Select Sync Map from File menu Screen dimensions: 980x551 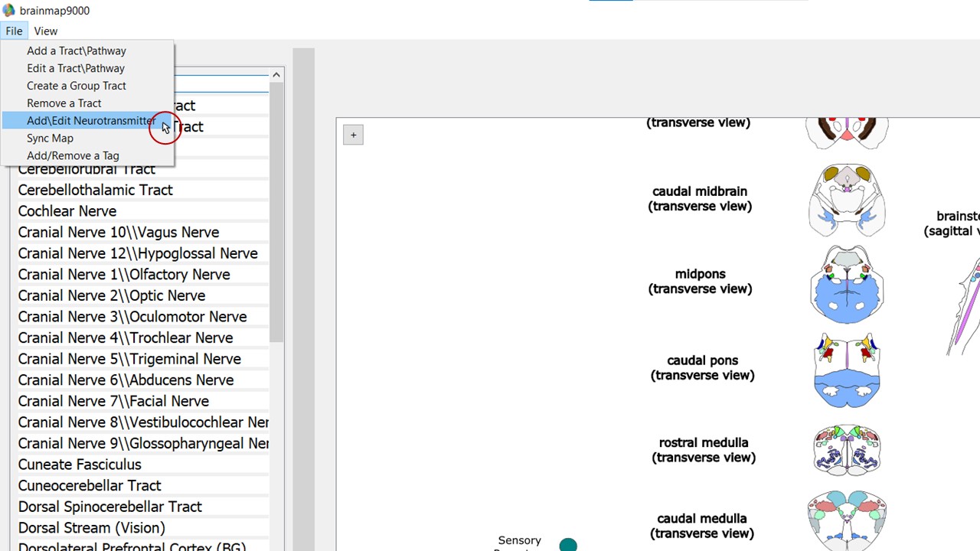click(51, 139)
